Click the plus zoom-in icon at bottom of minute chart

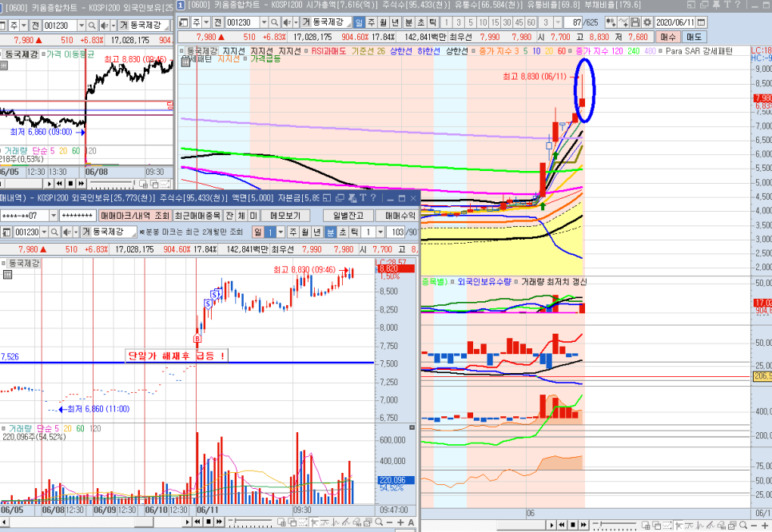coord(400,522)
